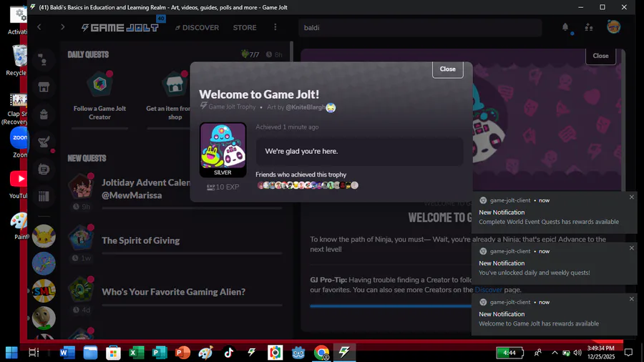The image size is (644, 362).
Task: Open the chat icon in the left sidebar
Action: tap(44, 60)
